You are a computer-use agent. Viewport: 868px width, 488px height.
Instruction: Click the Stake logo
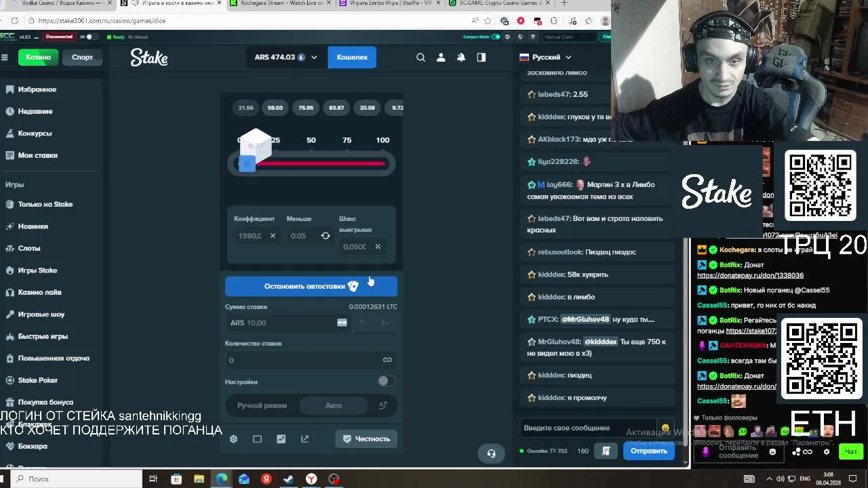149,58
